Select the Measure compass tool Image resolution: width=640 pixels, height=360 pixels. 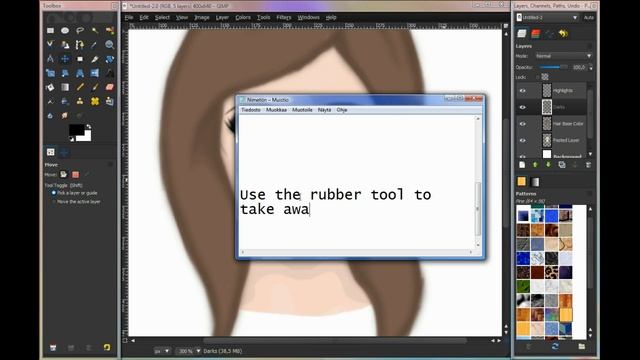(50, 59)
